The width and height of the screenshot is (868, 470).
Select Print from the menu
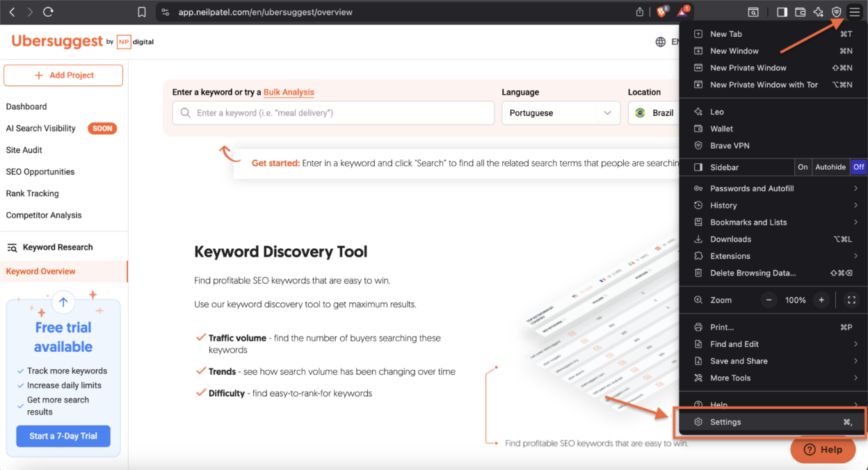point(773,327)
